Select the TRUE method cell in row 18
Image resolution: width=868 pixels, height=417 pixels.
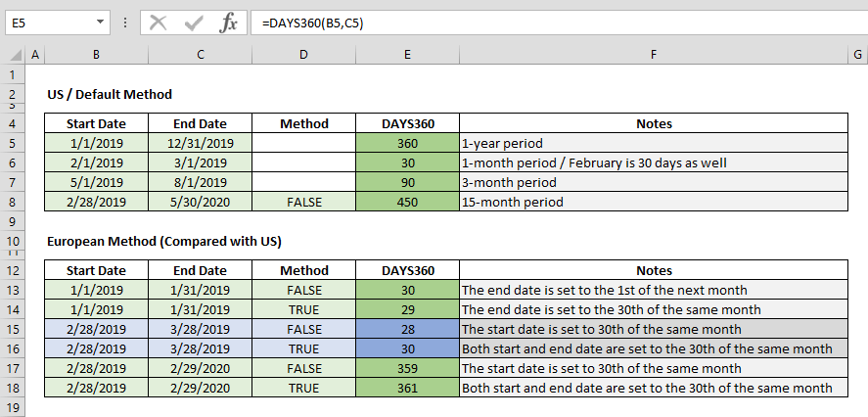pos(303,388)
